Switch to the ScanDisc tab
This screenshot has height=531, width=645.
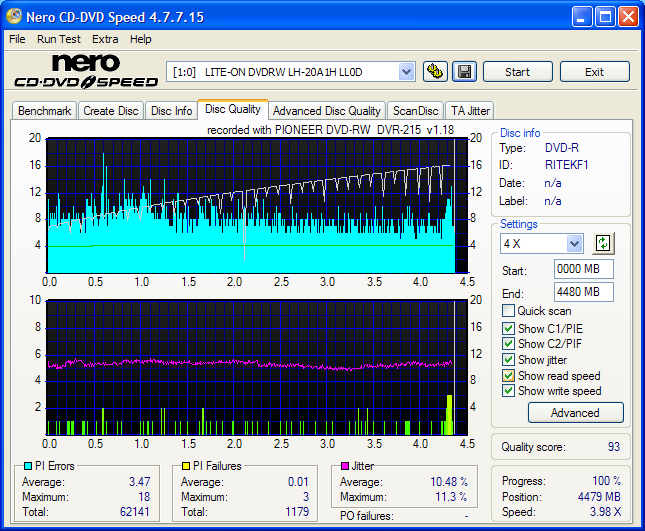[x=415, y=111]
